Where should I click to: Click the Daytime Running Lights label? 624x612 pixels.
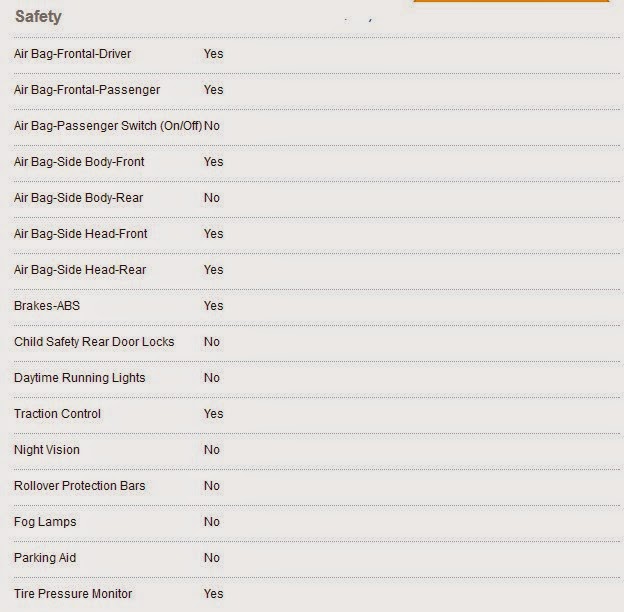tap(80, 378)
